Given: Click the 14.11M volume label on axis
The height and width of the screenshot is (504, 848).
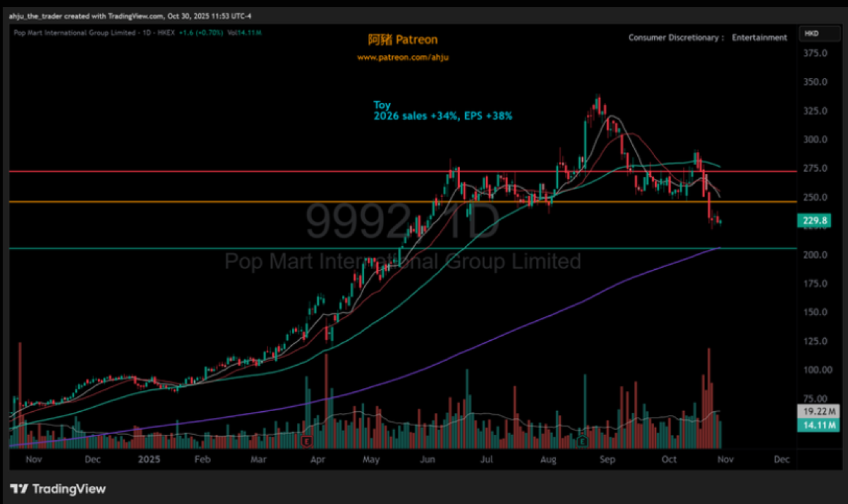Looking at the screenshot, I should 817,426.
